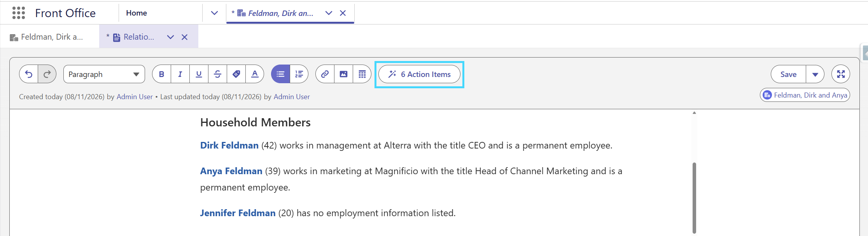Close the Feldman, Dirk an... workspace tab
This screenshot has width=868, height=236.
click(343, 13)
